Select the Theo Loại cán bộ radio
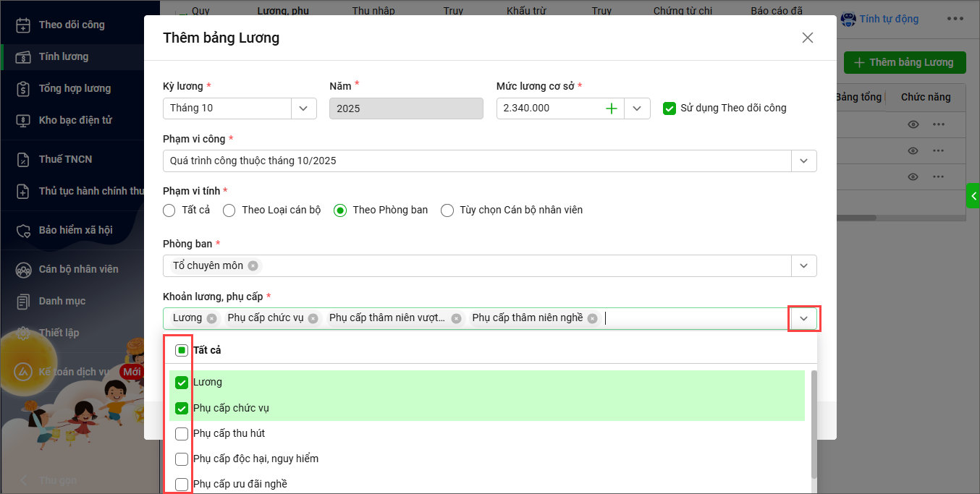 point(229,210)
